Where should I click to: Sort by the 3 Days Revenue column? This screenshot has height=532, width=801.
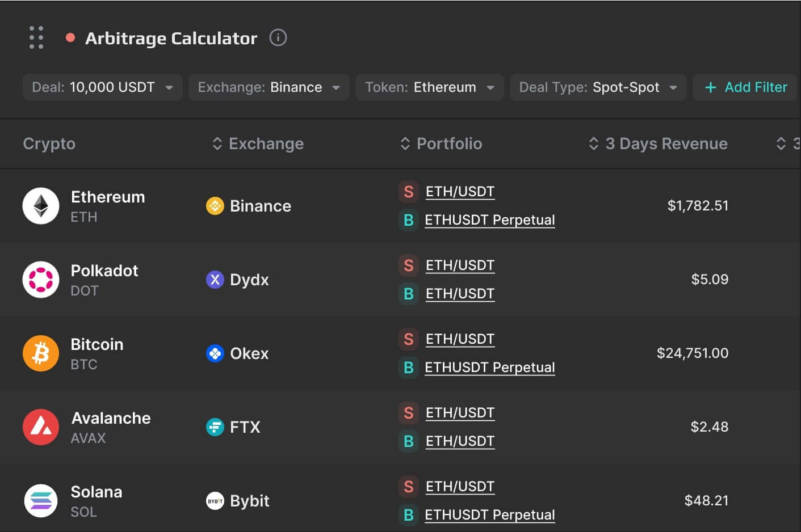594,143
